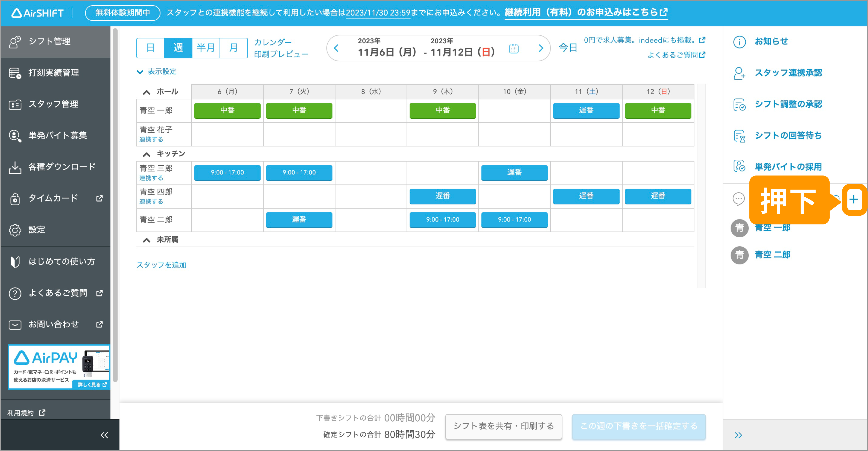Collapse the キッチン group
The image size is (868, 451).
146,154
